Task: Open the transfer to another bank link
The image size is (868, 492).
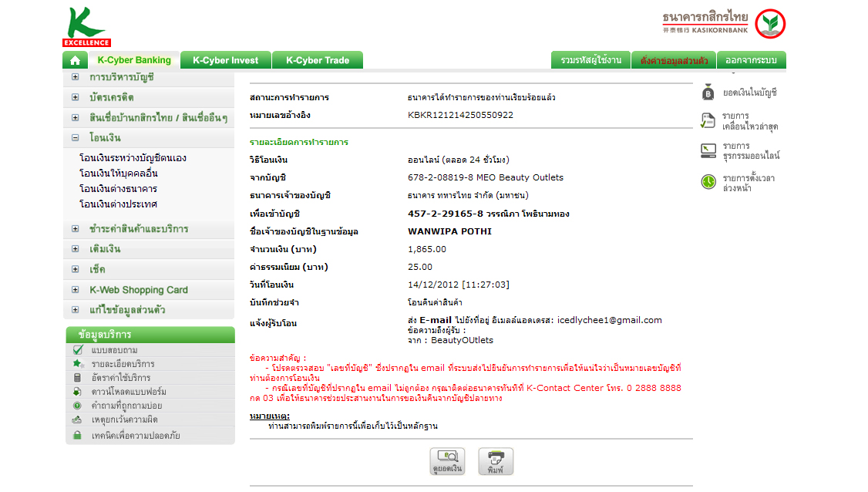Action: pyautogui.click(x=119, y=189)
